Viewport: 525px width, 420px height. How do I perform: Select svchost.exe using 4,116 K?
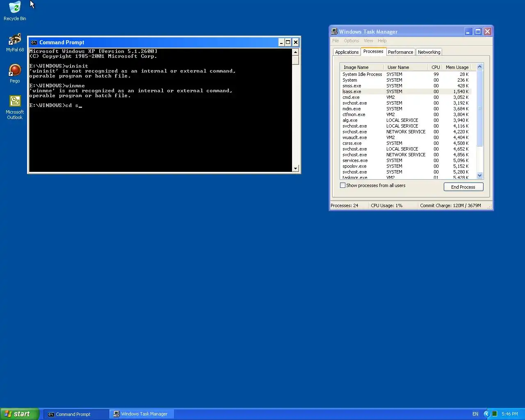click(406, 126)
